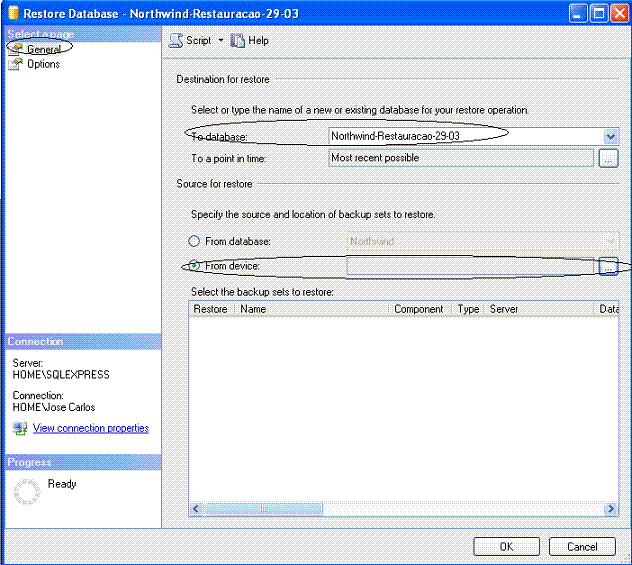632x565 pixels.
Task: Click the horizontal scrollbar thumb
Action: 264,509
